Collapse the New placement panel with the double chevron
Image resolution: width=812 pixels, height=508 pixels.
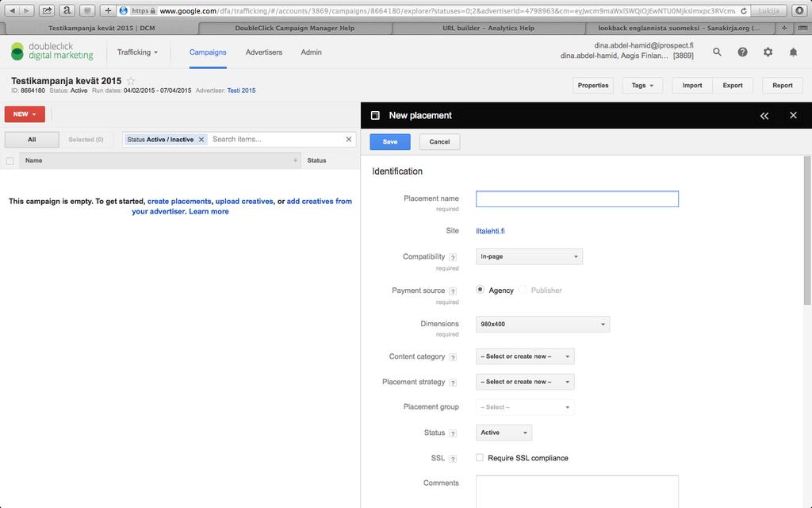pos(764,116)
